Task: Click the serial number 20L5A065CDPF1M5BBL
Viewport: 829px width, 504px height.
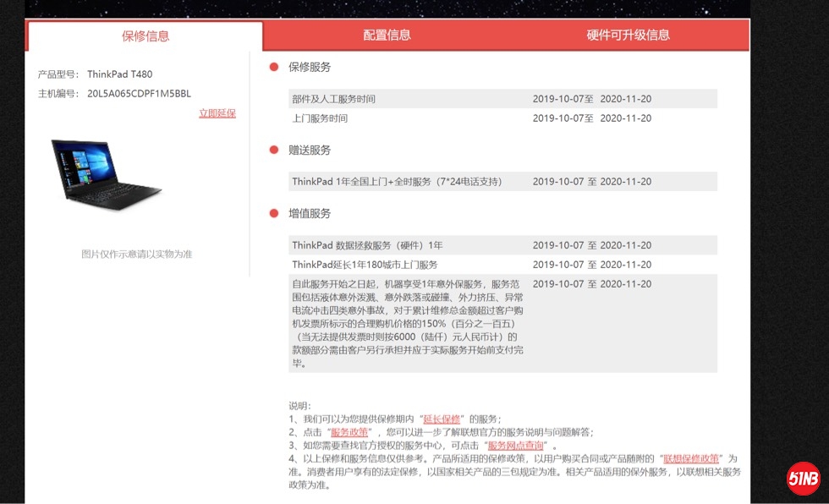Action: click(x=139, y=94)
